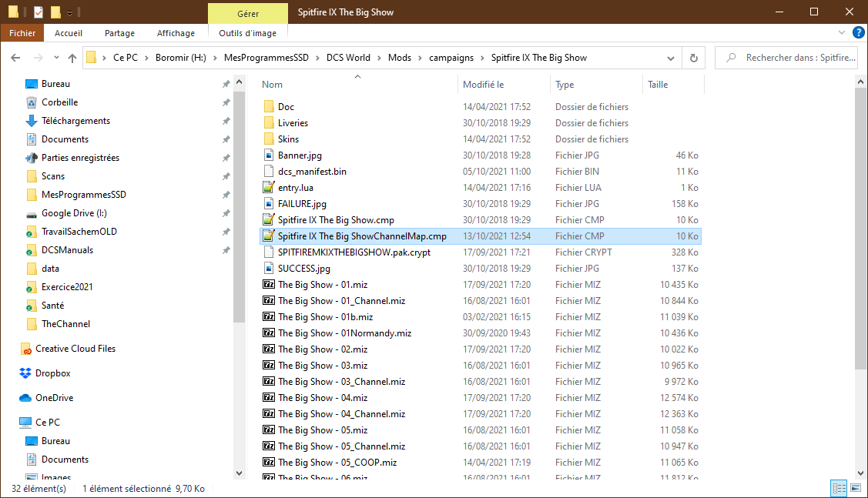868x498 pixels.
Task: Open recent locations dropdown arrow
Action: [56, 58]
